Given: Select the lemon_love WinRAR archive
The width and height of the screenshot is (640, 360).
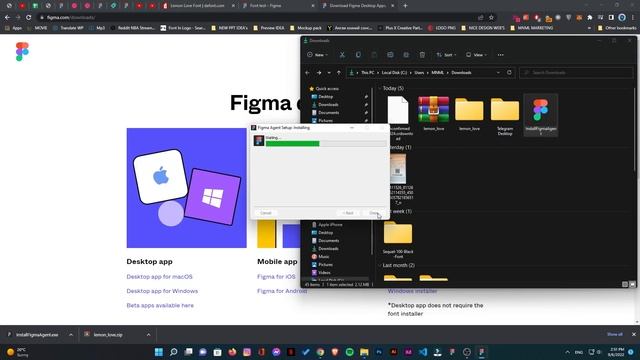Looking at the screenshot, I should tap(433, 113).
